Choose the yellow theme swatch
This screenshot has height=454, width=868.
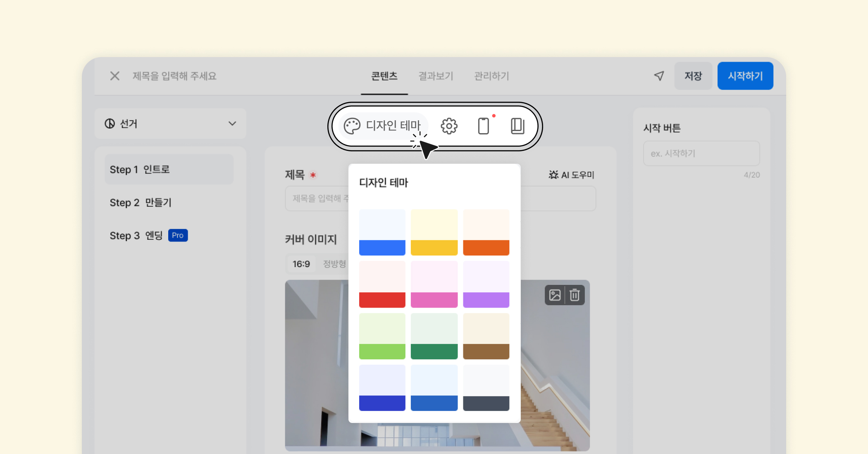tap(434, 232)
